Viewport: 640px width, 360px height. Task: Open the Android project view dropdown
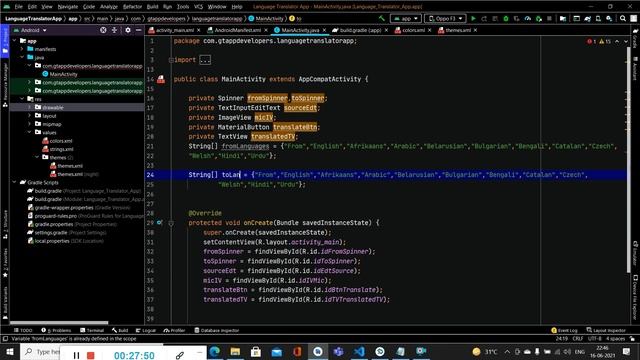31,30
